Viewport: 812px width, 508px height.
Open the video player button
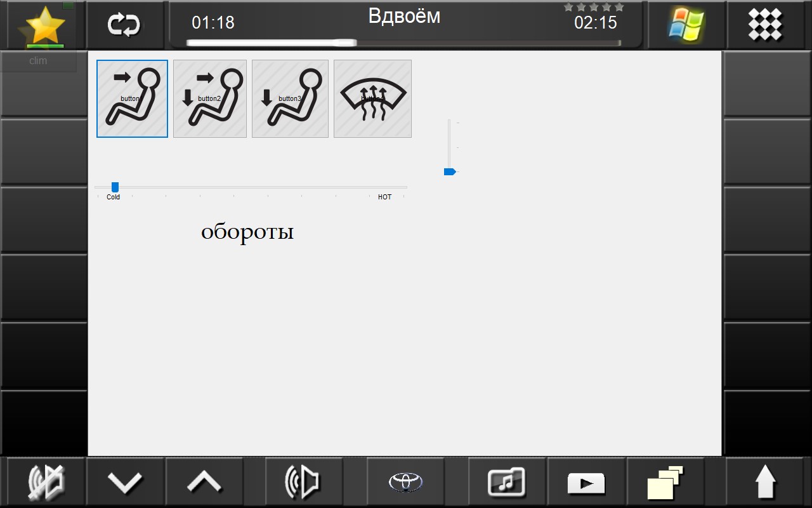tap(586, 483)
